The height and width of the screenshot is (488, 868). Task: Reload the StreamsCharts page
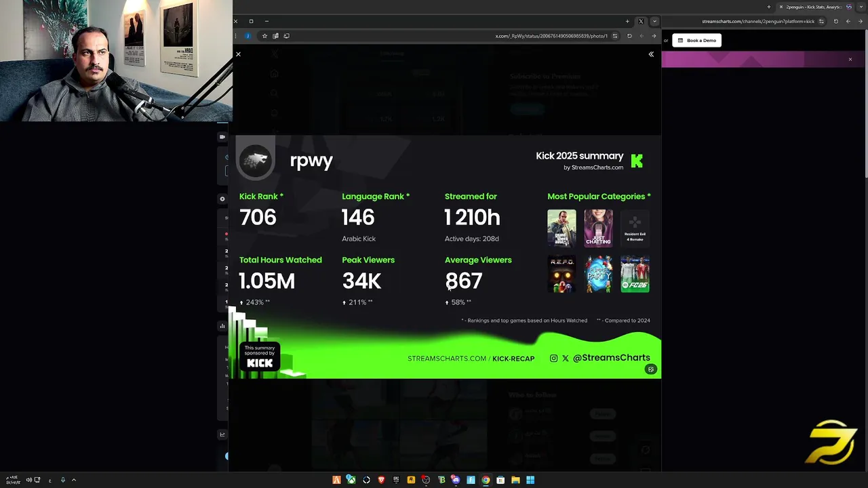(835, 21)
